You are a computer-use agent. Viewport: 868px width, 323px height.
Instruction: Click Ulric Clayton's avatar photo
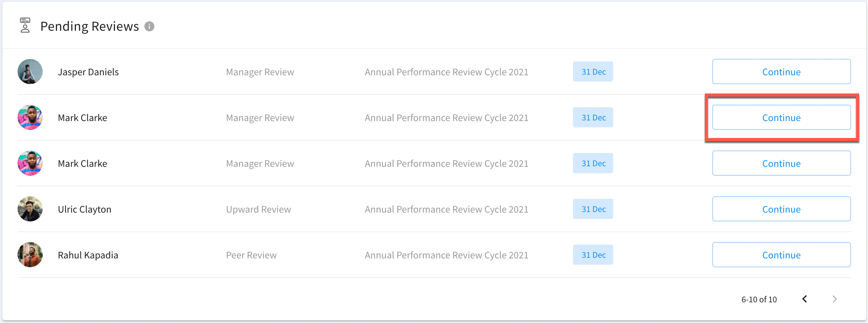coord(30,209)
